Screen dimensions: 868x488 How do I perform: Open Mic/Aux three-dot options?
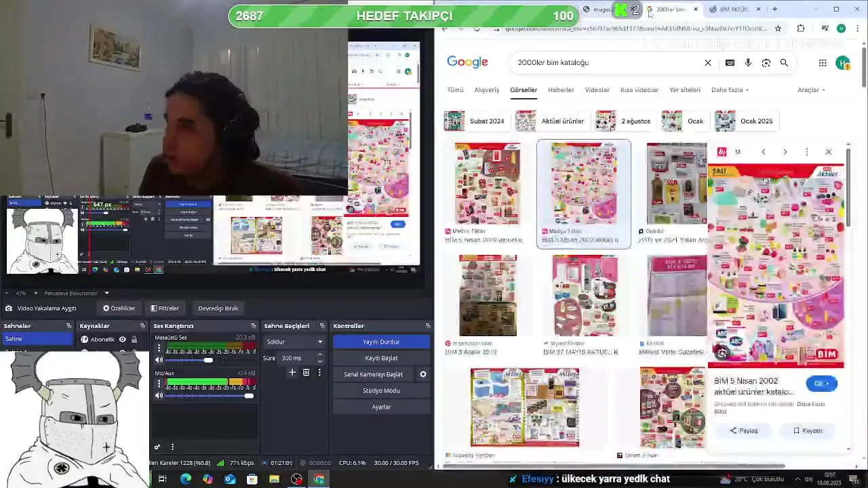(159, 384)
